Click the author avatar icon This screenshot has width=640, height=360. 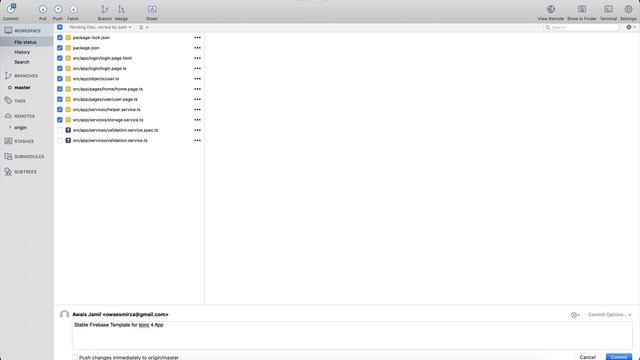(x=64, y=315)
